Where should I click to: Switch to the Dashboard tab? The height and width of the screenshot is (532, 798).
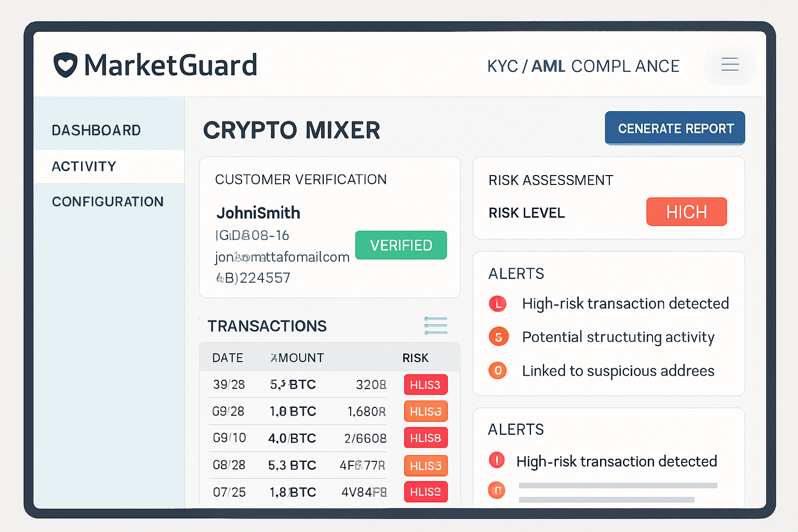[x=96, y=130]
